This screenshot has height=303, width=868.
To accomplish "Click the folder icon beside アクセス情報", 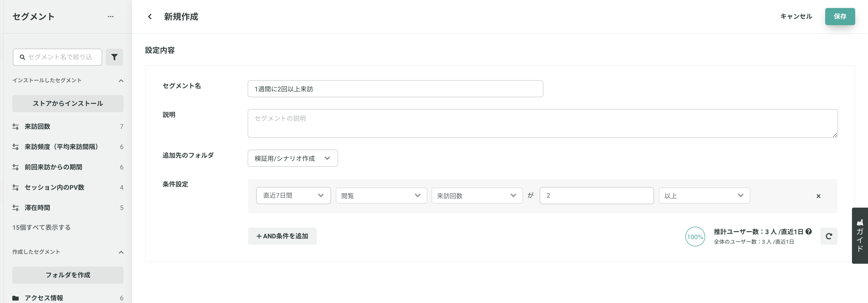I will [16, 298].
